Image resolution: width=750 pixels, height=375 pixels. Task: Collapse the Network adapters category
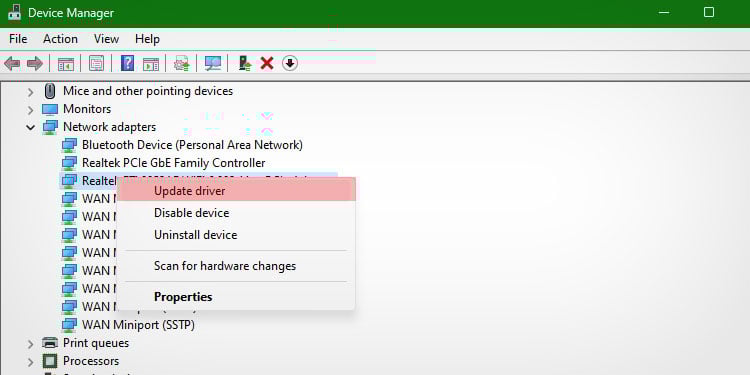[31, 128]
